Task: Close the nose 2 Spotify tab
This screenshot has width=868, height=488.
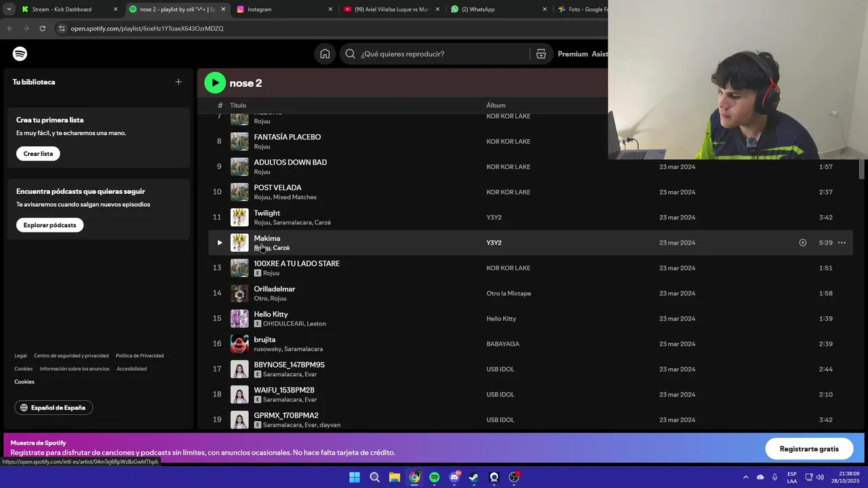Action: click(223, 9)
